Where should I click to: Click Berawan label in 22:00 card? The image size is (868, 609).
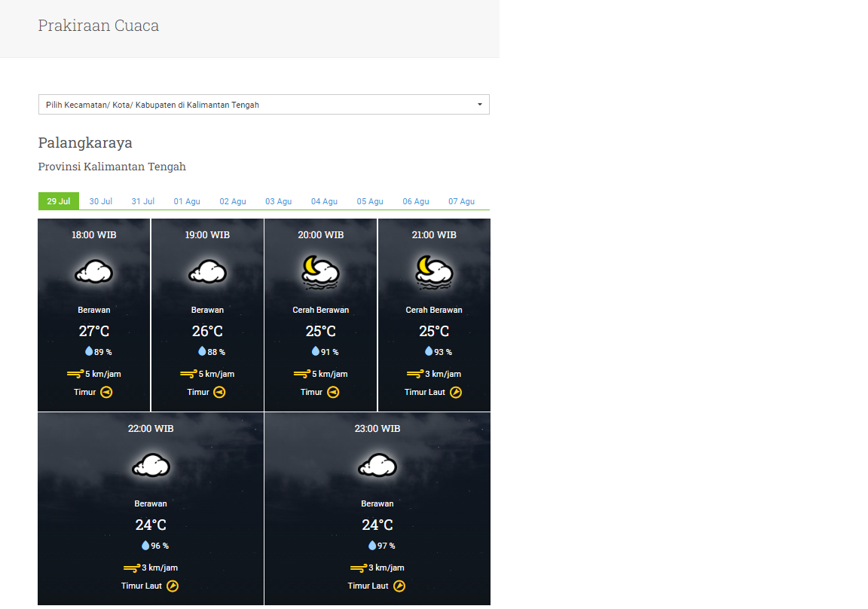151,503
